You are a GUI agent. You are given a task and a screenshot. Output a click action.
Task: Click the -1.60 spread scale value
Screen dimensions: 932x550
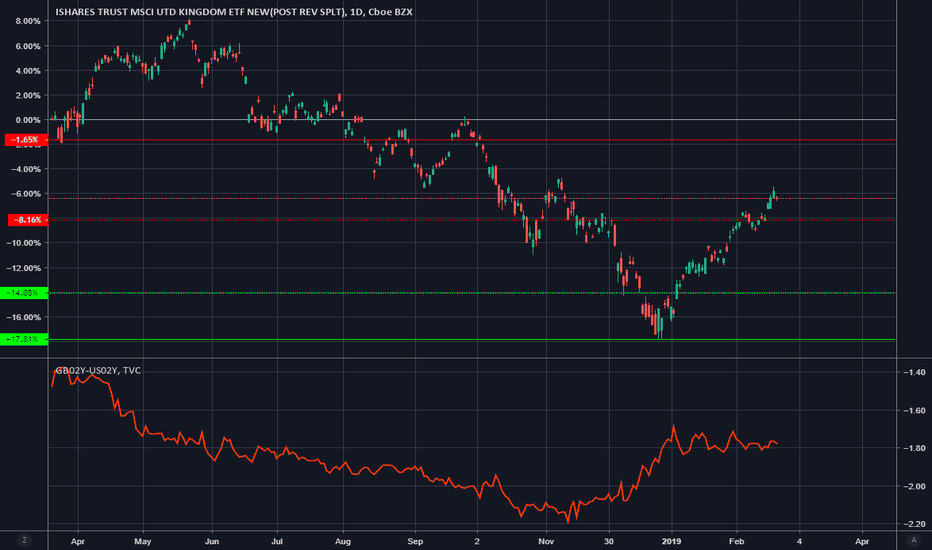(x=914, y=410)
